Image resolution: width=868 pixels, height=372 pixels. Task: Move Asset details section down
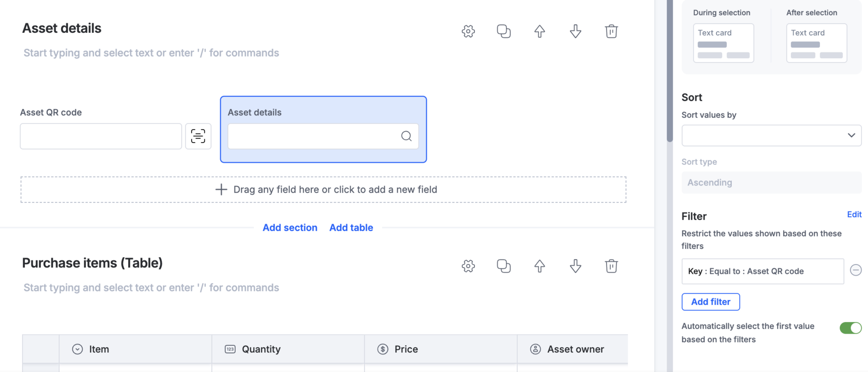[x=575, y=31]
